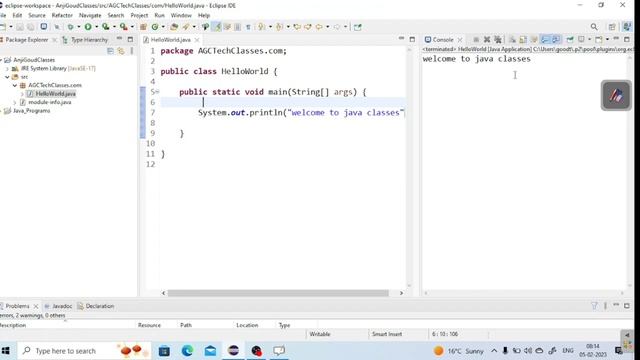Image resolution: width=640 pixels, height=360 pixels.
Task: Maximize the editor area
Action: click(x=412, y=39)
